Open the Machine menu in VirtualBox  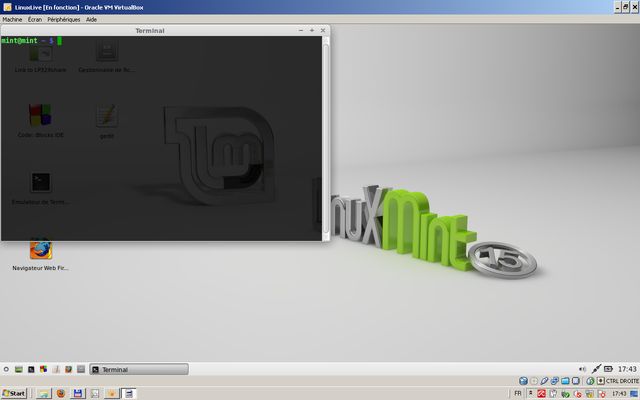click(12, 19)
